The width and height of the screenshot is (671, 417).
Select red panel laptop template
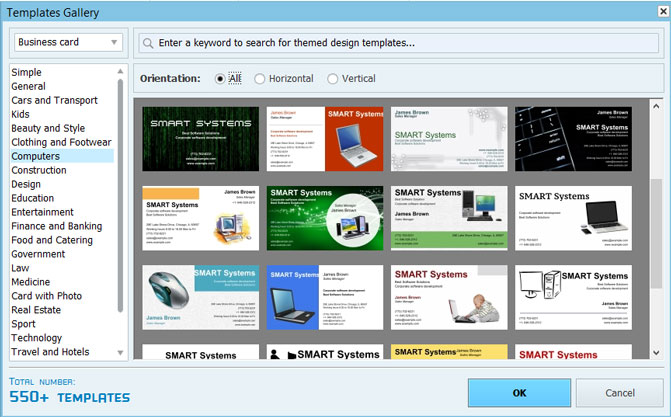(x=325, y=139)
